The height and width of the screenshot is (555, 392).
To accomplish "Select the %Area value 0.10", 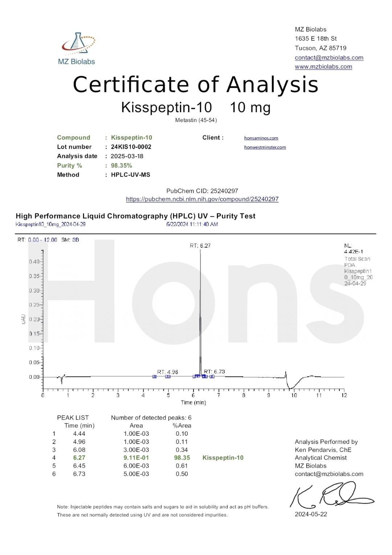I will click(182, 434).
